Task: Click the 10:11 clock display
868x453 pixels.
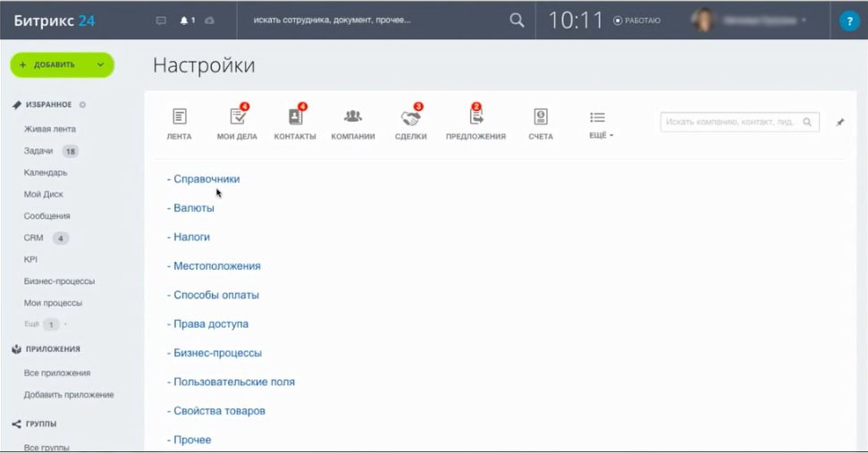Action: tap(575, 21)
